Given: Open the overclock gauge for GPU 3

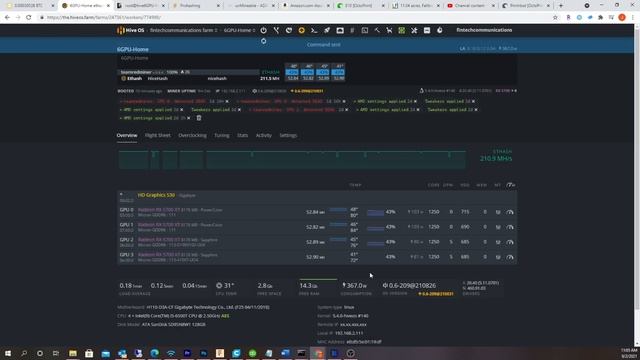Looking at the screenshot, I should [x=510, y=257].
